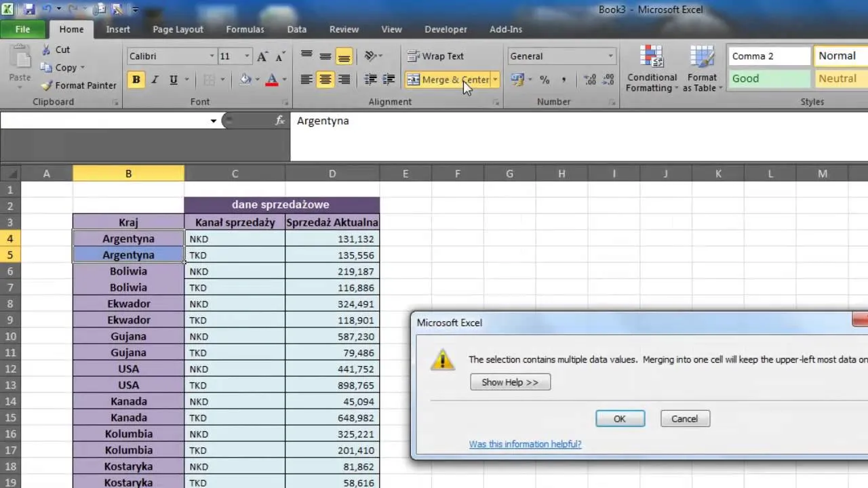Apply comma style number format
The width and height of the screenshot is (868, 488).
pyautogui.click(x=564, y=79)
